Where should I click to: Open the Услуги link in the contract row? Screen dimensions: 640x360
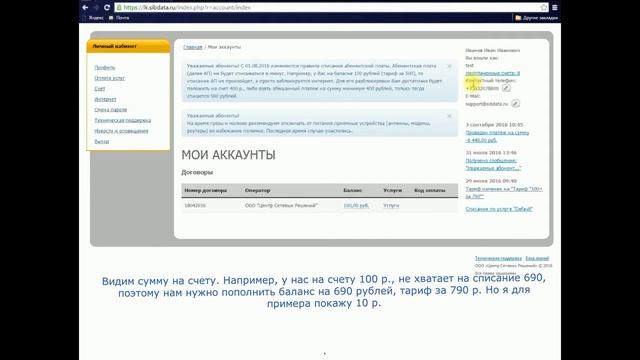tap(391, 206)
